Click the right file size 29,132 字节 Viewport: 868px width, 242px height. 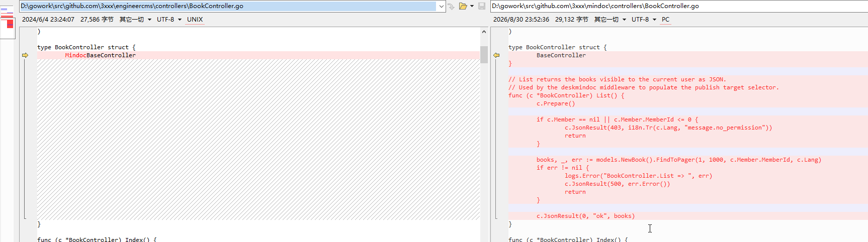tap(572, 20)
